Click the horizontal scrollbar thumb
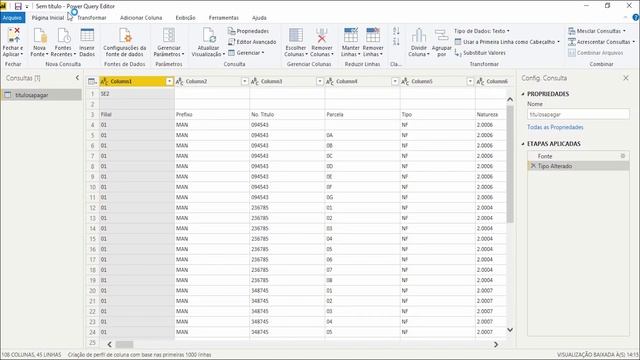Viewport: 640px width, 360px height. 124,344
